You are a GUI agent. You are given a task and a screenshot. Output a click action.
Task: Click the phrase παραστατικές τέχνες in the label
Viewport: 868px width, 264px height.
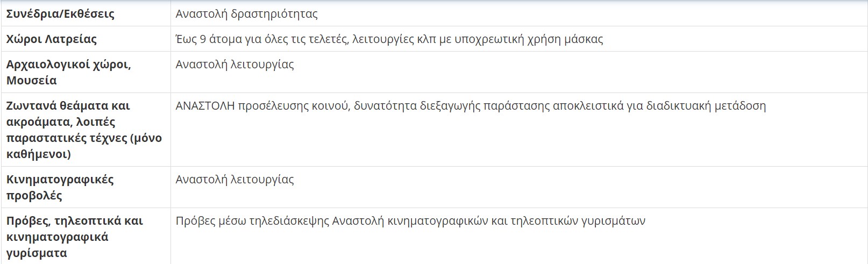coord(66,138)
